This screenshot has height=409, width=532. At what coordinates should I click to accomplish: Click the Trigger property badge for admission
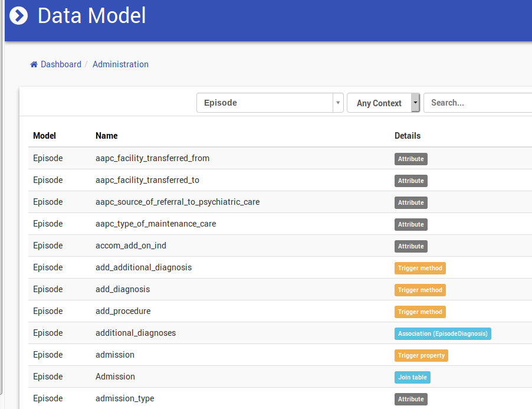(421, 355)
